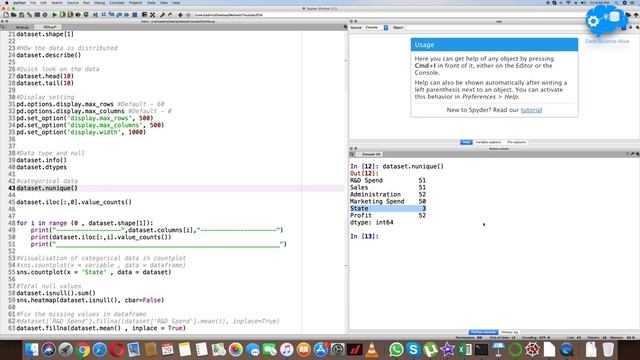Screen dimensions: 640x360
Task: Re-run the last script toolbar icon
Action: (x=86, y=15)
